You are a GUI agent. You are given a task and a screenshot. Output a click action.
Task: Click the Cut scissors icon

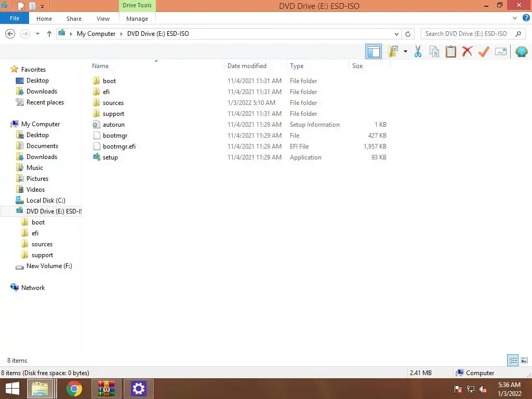click(x=418, y=51)
